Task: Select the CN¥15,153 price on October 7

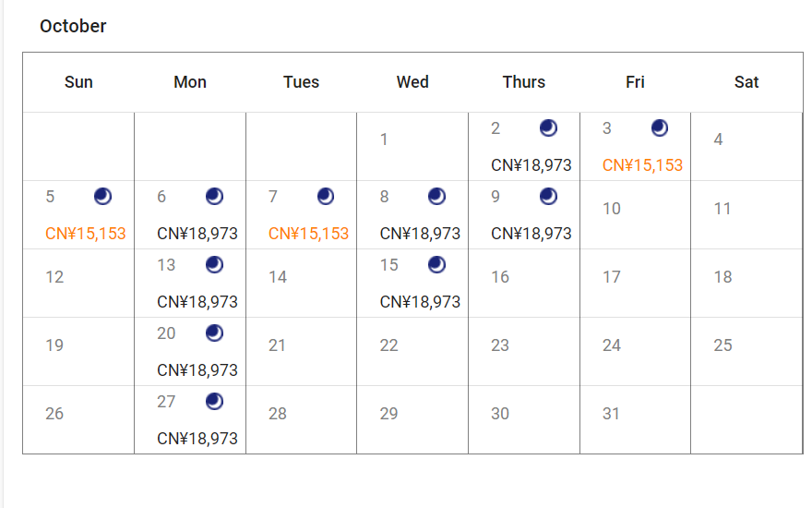Action: coord(308,234)
